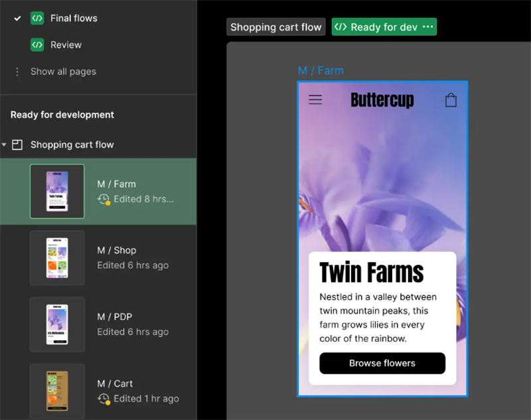Viewport: 531px width, 420px height.
Task: Click the edit-history icon under M / Farm
Action: [104, 199]
